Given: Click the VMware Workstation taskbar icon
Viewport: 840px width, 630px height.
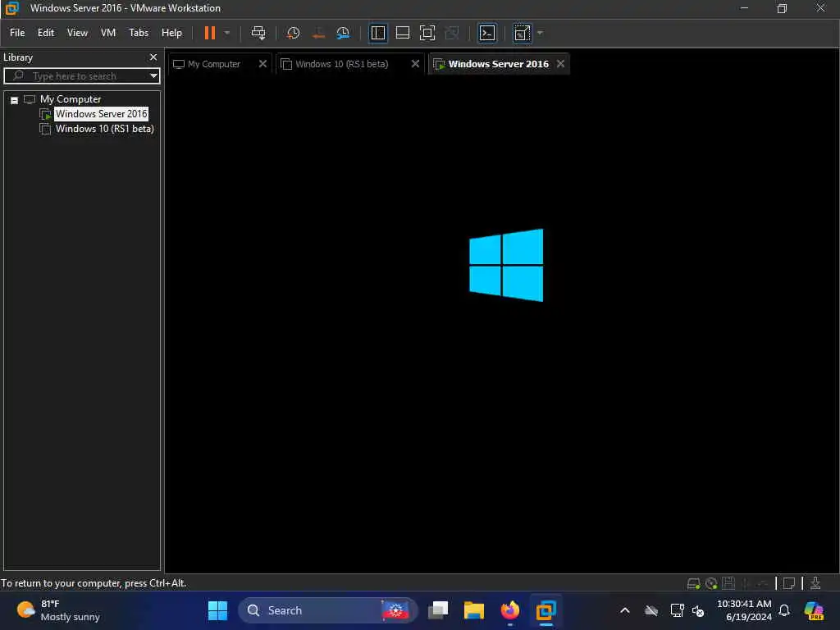Looking at the screenshot, I should pyautogui.click(x=546, y=610).
